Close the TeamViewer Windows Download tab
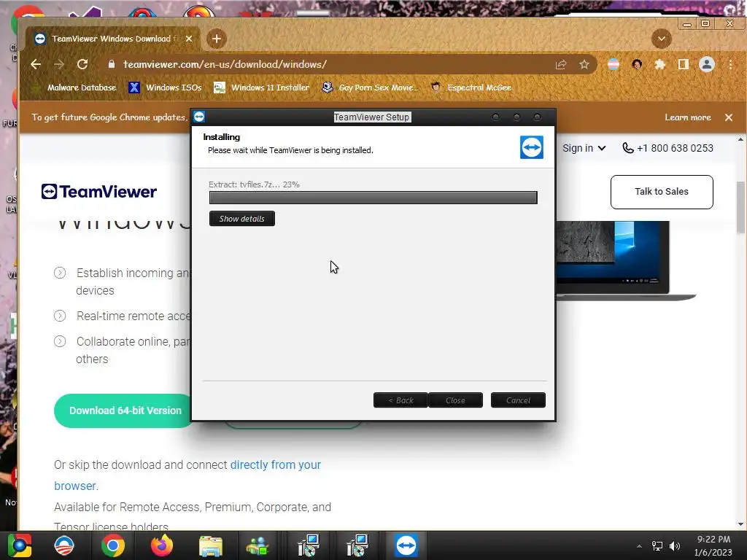The image size is (747, 560). tap(189, 39)
